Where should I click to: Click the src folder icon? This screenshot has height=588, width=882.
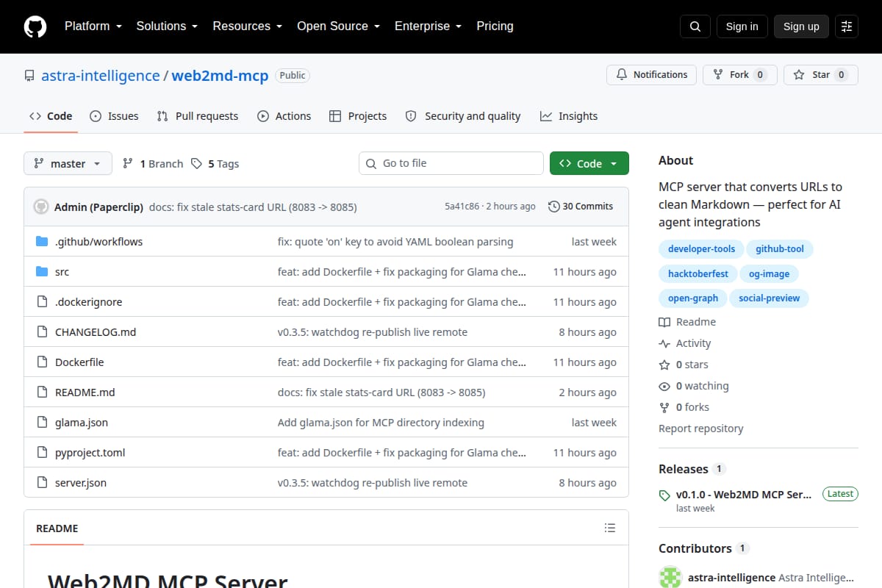42,272
